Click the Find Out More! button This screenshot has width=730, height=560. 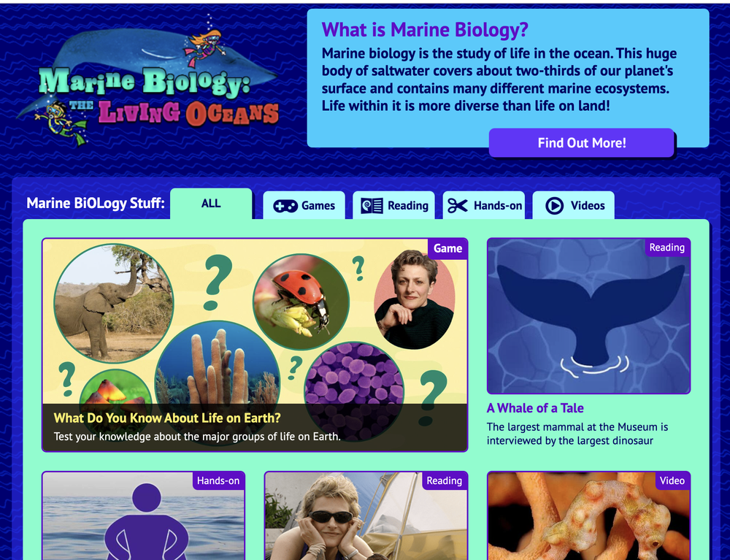pos(582,142)
